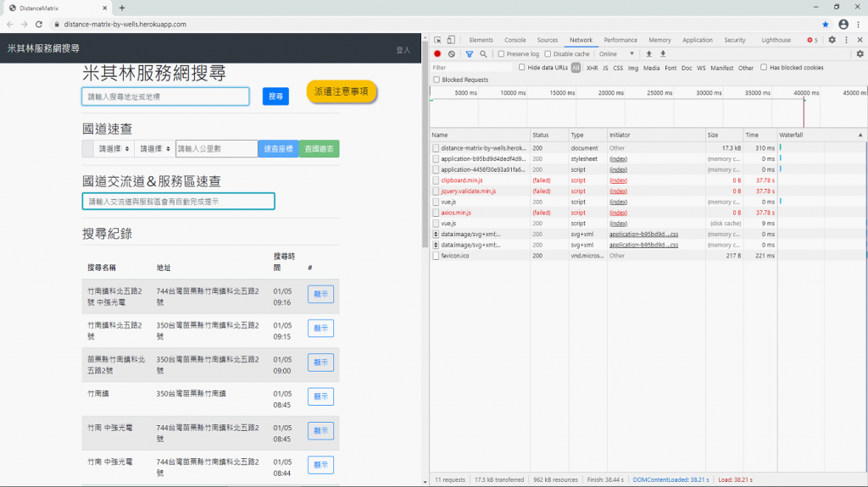Click the kilometer number input field

pos(216,149)
